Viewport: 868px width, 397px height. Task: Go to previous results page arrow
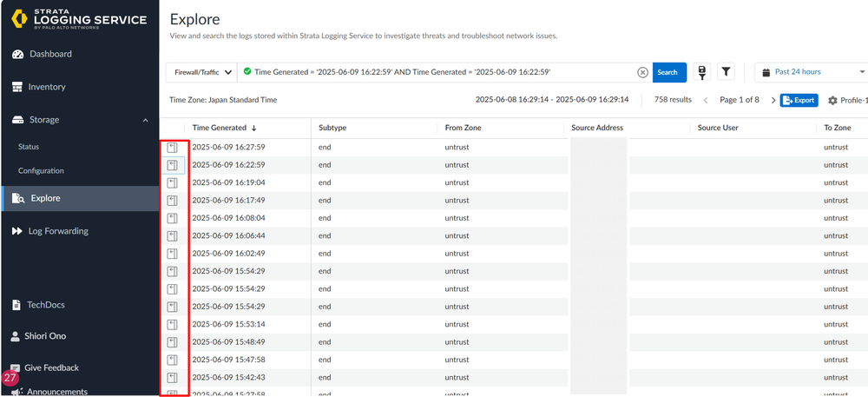coord(706,101)
